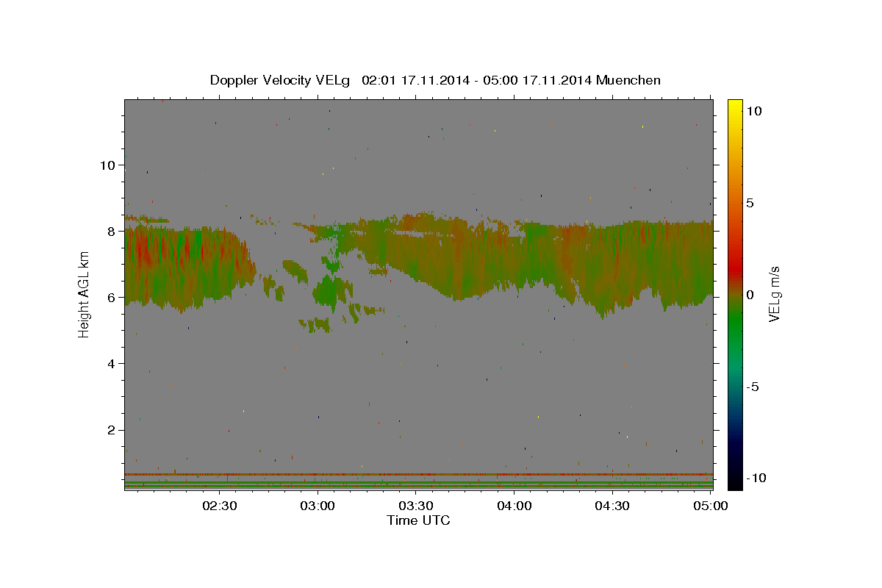Click the height tick label 4
The height and width of the screenshot is (588, 882).
[112, 363]
